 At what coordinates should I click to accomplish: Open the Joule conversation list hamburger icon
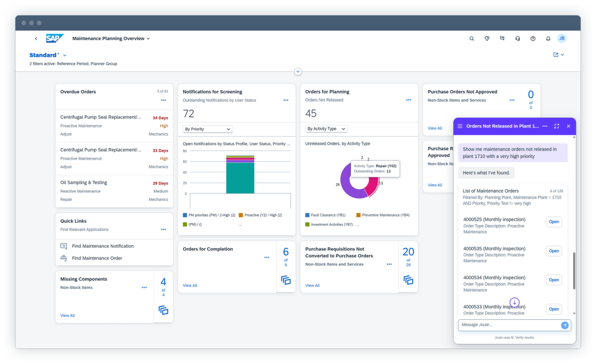(460, 126)
